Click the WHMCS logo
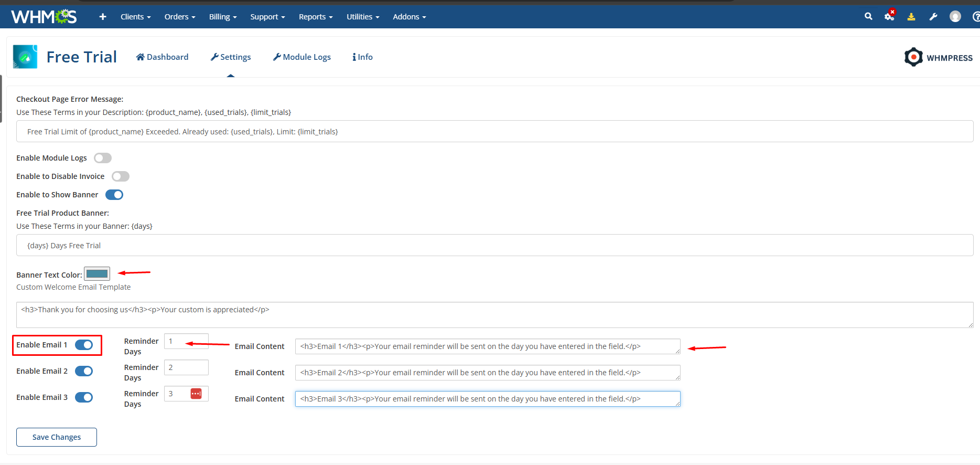Viewport: 980px width, 465px height. click(44, 17)
